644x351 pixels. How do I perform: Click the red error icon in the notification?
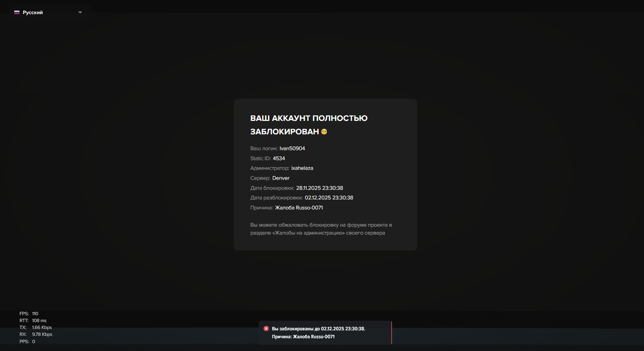coord(266,328)
